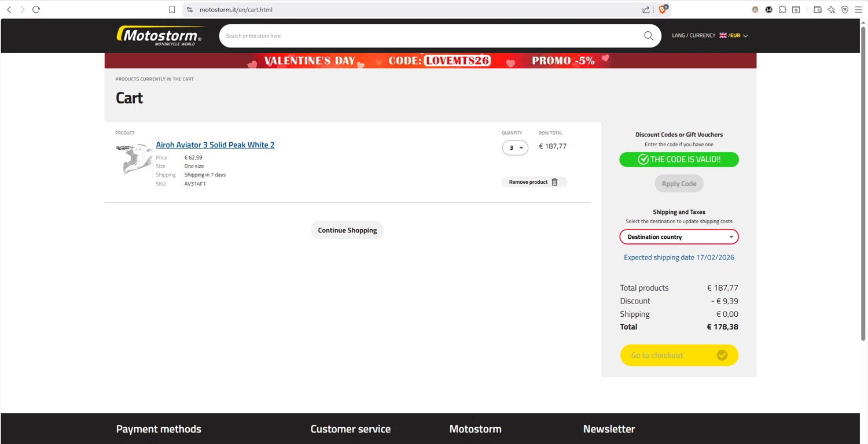
Task: Click the Motostorm logo
Action: [160, 35]
